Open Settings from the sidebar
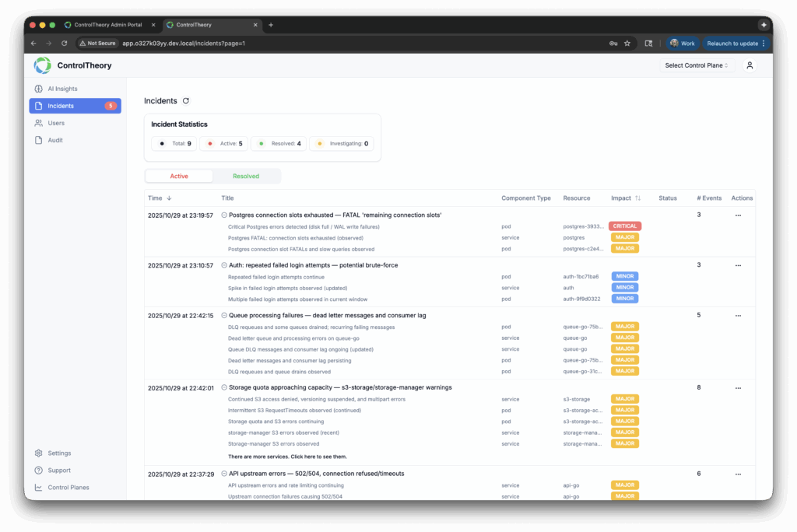 tap(59, 453)
